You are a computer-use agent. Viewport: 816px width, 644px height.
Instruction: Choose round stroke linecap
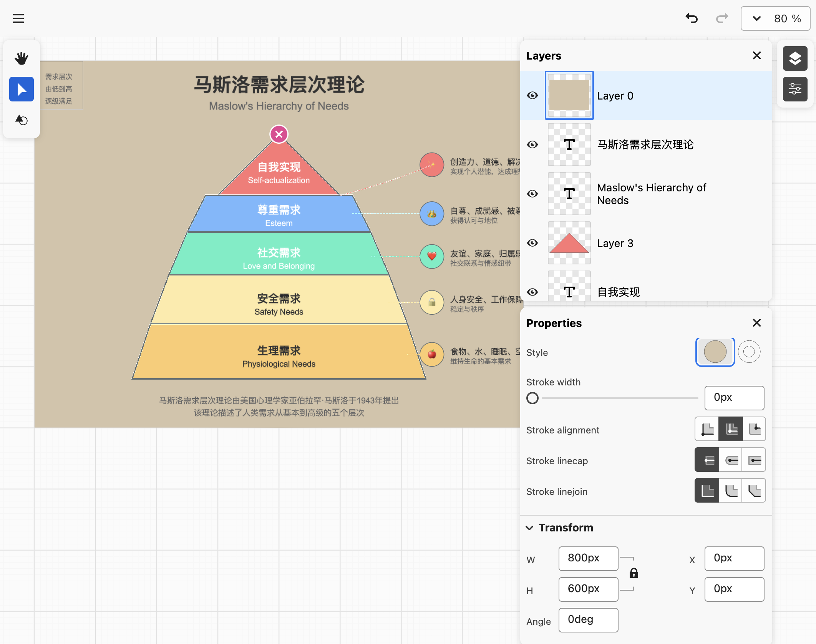731,460
